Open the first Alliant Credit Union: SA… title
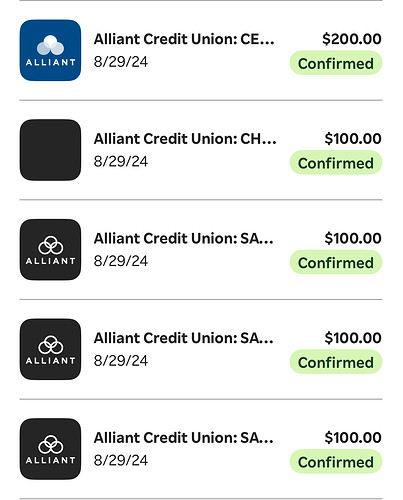Image resolution: width=403 pixels, height=500 pixels. pos(184,238)
